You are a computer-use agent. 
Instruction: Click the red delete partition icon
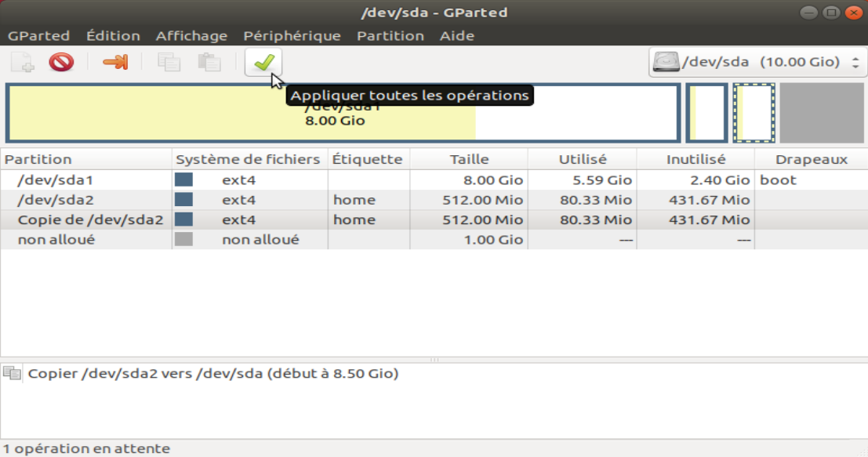click(61, 62)
